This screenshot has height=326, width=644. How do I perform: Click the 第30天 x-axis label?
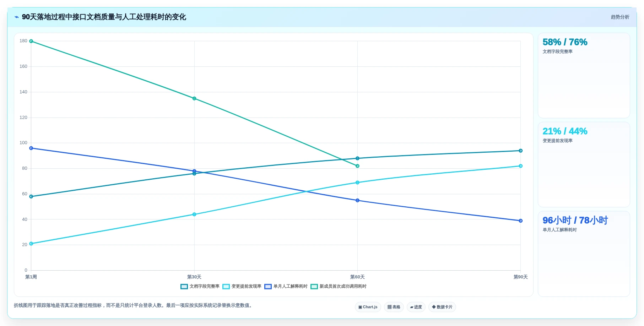tap(194, 277)
